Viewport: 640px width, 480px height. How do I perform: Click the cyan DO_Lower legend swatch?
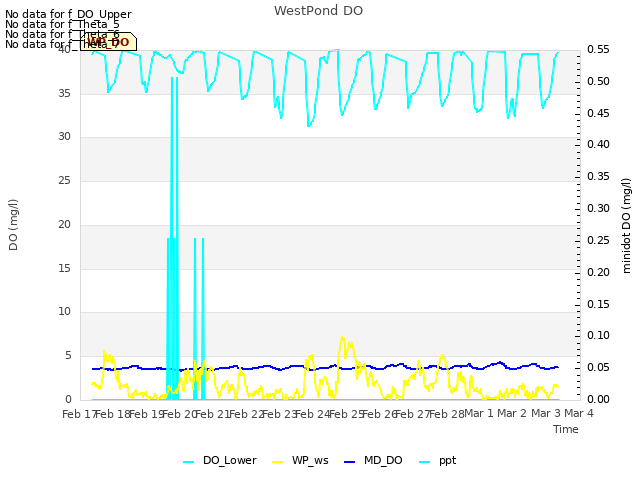[x=189, y=462]
